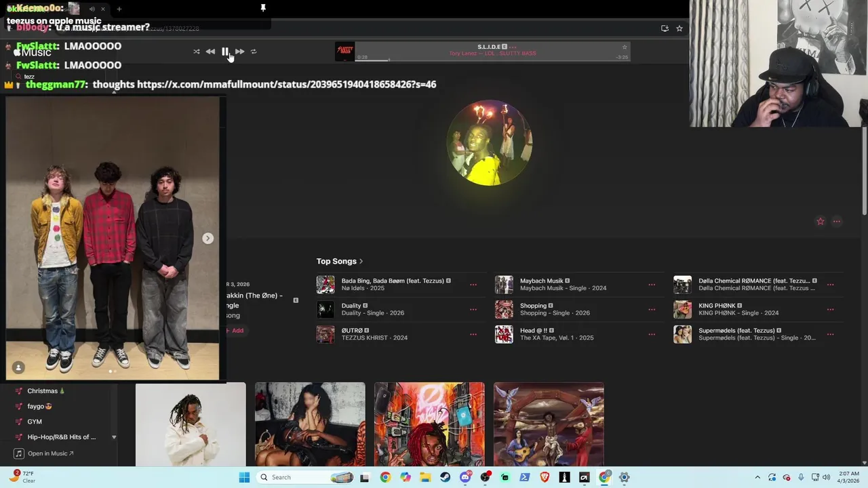Favorite the artist using the star icon
Screen dimensions: 868x488
pos(821,222)
